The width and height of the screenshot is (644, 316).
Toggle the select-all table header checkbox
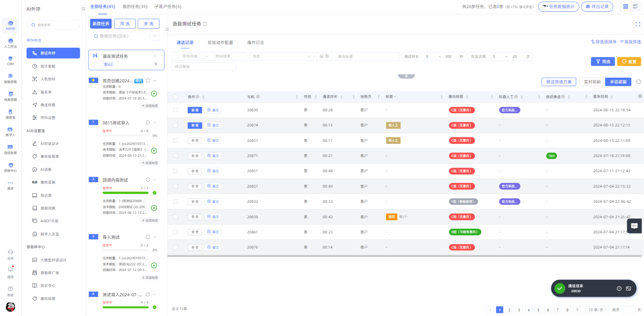point(175,97)
